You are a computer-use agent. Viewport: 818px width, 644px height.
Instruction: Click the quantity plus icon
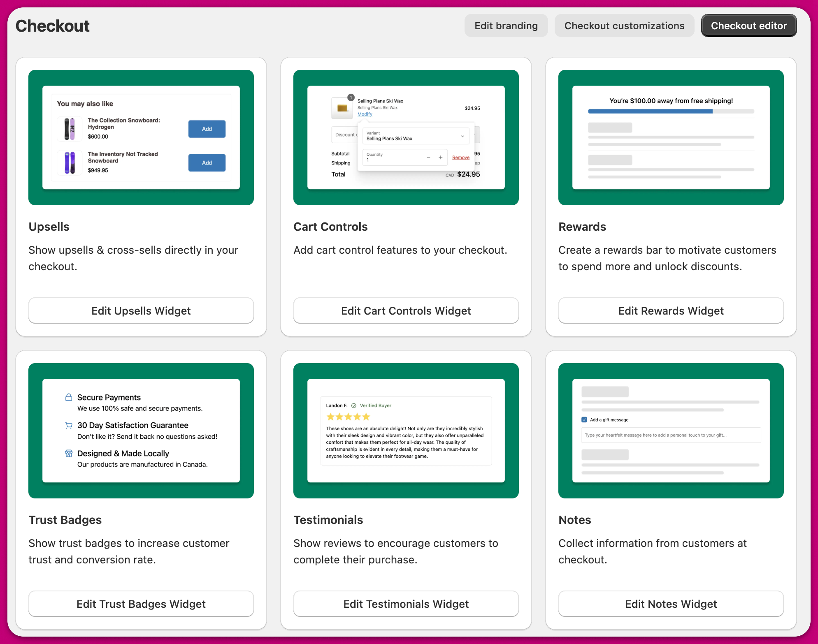[440, 158]
